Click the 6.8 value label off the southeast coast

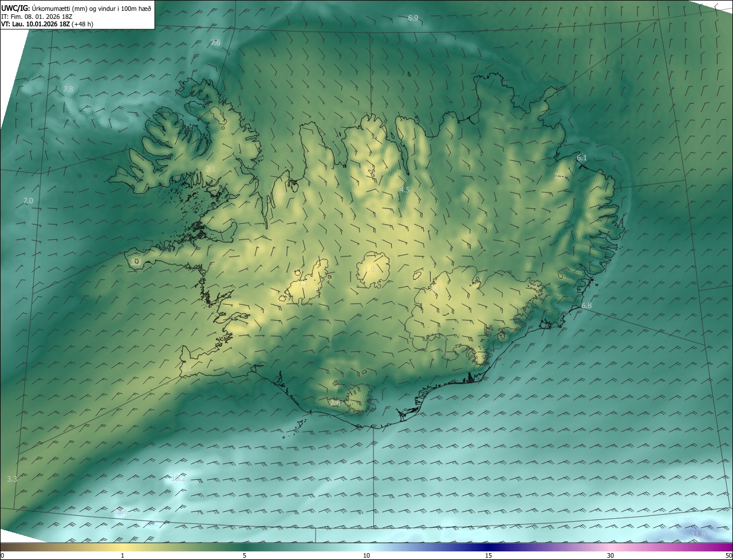click(x=586, y=306)
